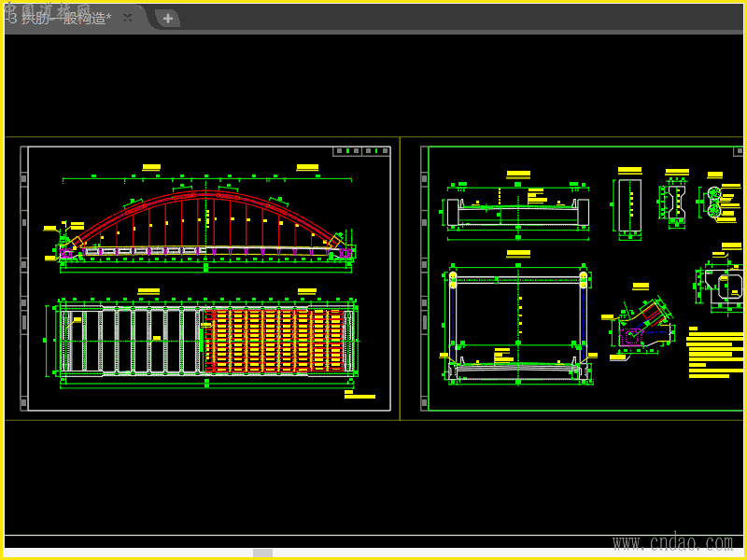The height and width of the screenshot is (560, 747).
Task: Select the large rectangular plan on the right sheet
Action: (517, 317)
